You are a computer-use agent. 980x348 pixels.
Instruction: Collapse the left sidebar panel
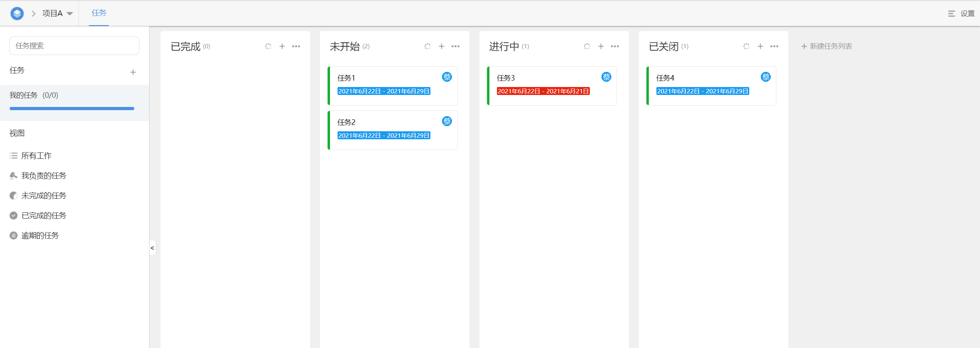[152, 248]
